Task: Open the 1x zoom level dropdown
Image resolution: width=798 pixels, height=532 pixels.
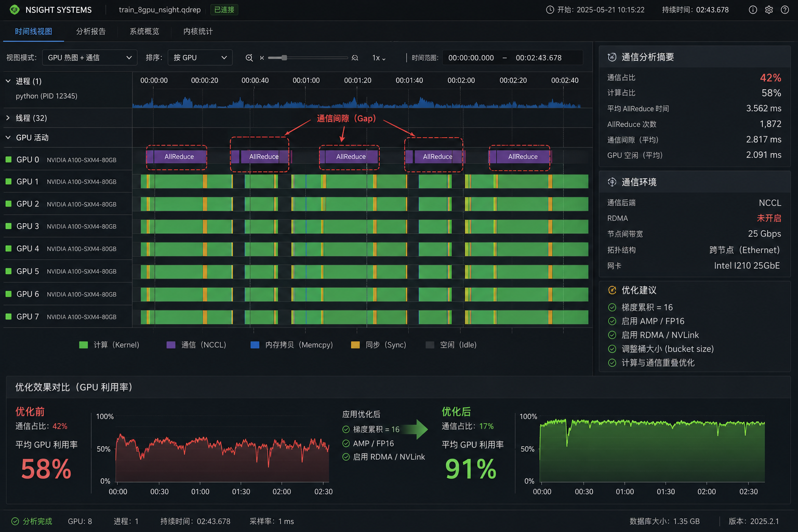Action: point(379,58)
